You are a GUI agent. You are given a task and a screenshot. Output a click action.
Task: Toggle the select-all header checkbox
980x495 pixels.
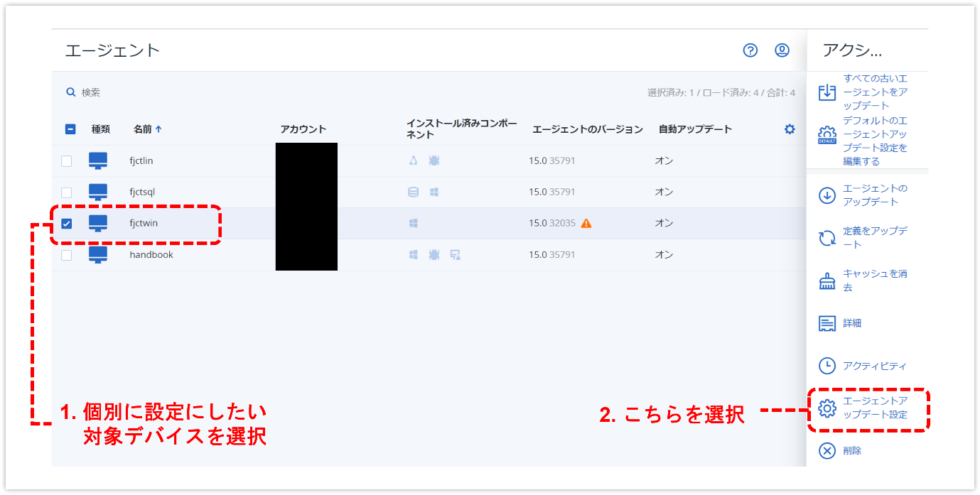[70, 129]
